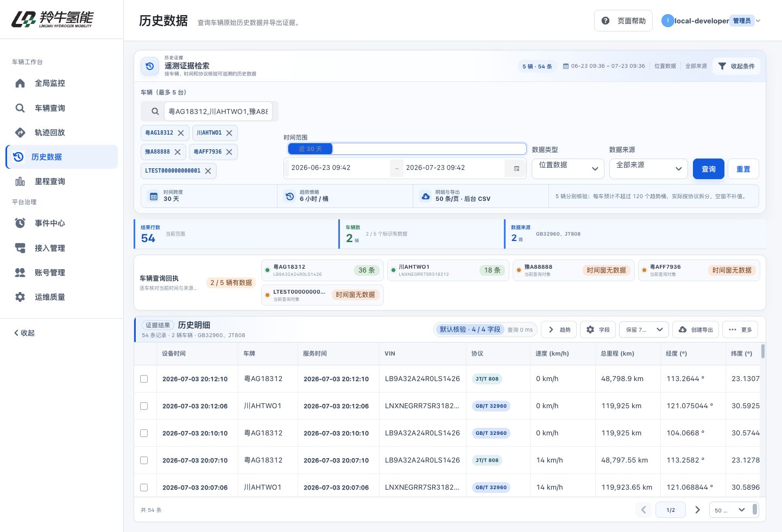
Task: Navigate to 接入管理 in sidebar
Action: (62, 248)
